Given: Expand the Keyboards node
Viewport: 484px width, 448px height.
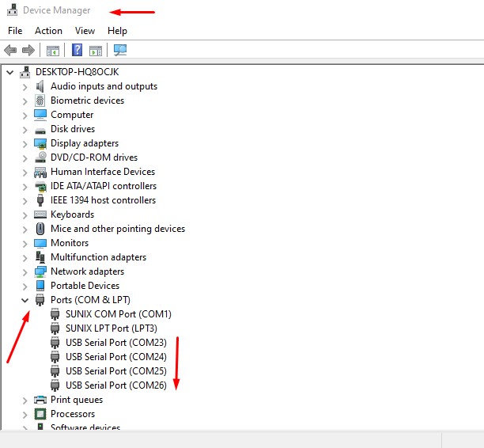Looking at the screenshot, I should coord(25,215).
